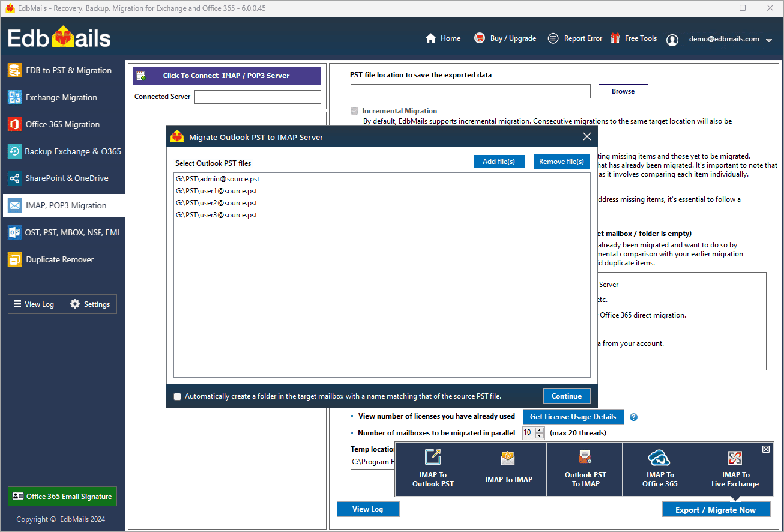Image resolution: width=784 pixels, height=532 pixels.
Task: Close the migration options popup panel
Action: [765, 449]
